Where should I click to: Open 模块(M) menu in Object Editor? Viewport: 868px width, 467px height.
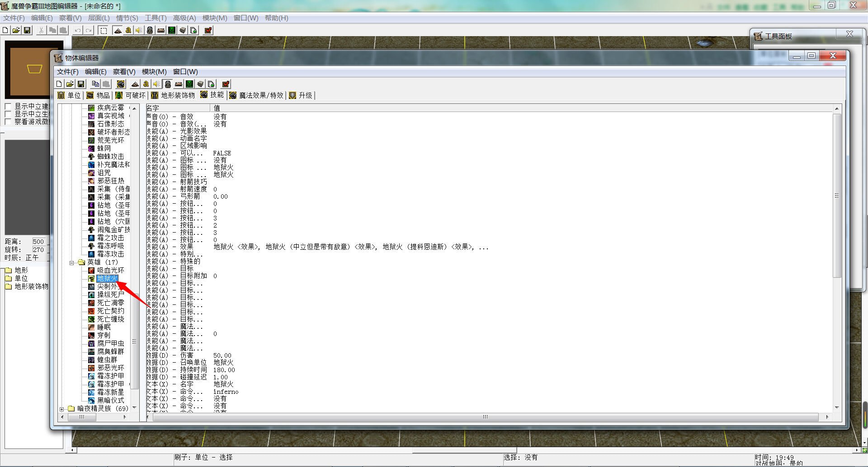click(154, 72)
